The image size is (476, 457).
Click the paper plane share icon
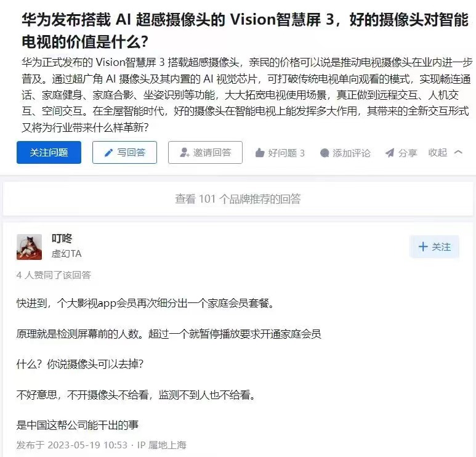click(x=390, y=153)
